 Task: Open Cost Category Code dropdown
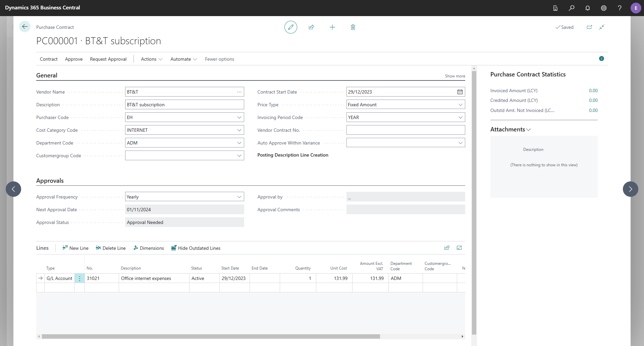click(x=239, y=130)
